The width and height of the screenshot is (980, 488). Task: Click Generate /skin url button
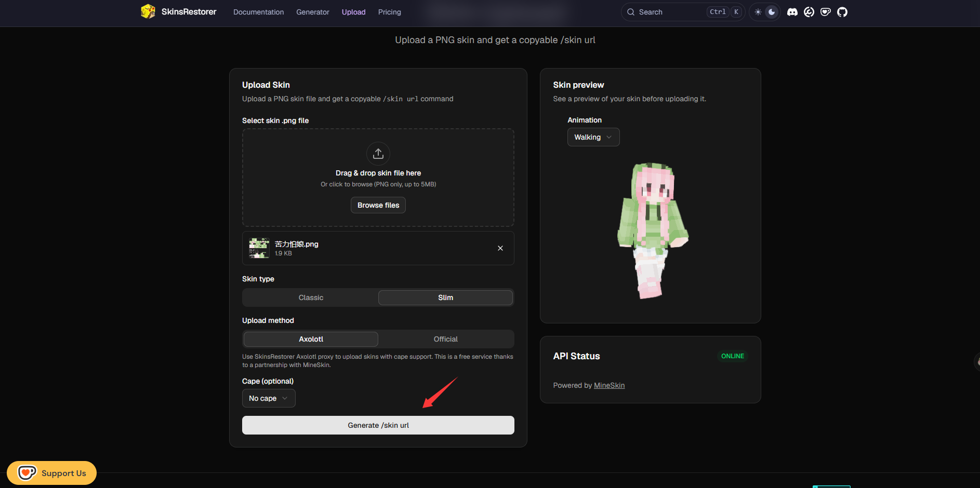pyautogui.click(x=378, y=425)
